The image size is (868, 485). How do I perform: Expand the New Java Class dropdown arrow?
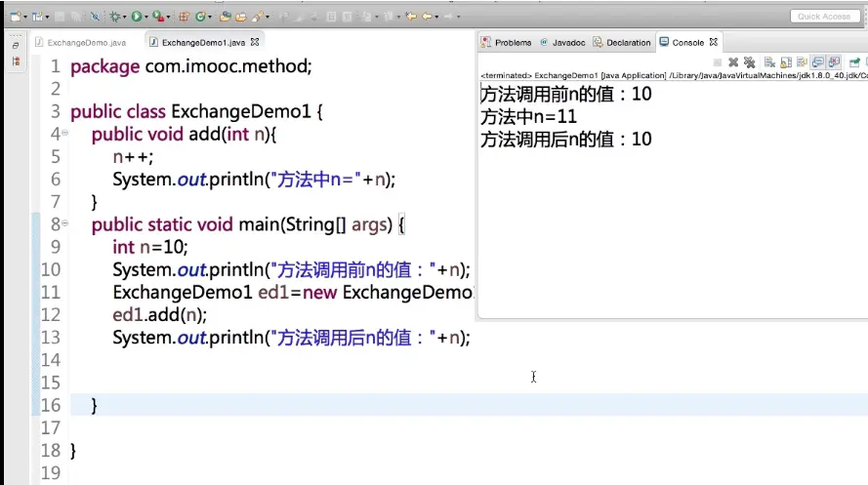pos(210,18)
